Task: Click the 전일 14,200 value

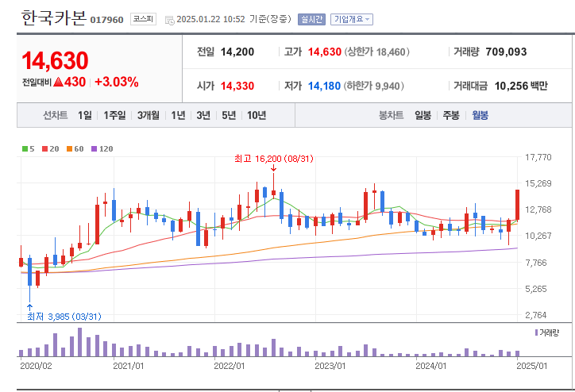Action: click(x=237, y=52)
